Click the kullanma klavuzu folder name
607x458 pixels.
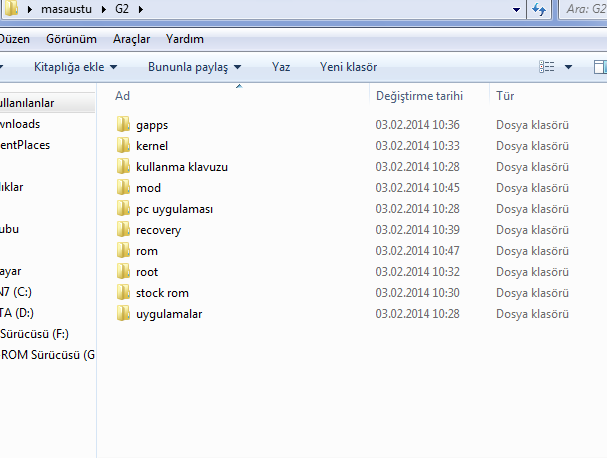(x=182, y=166)
